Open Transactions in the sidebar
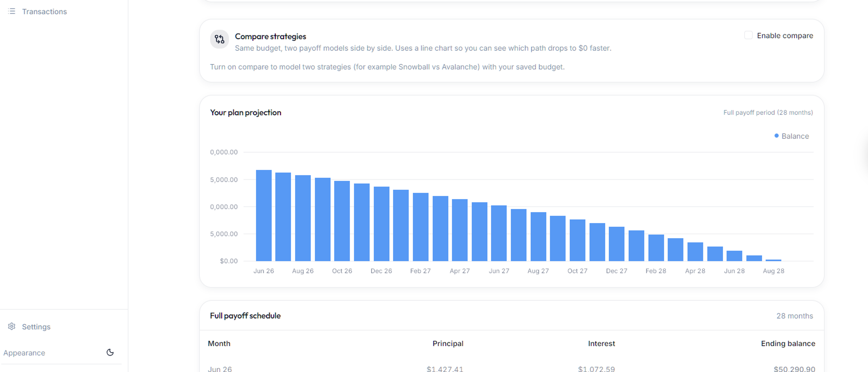Screen dimensions: 868x372 point(44,12)
